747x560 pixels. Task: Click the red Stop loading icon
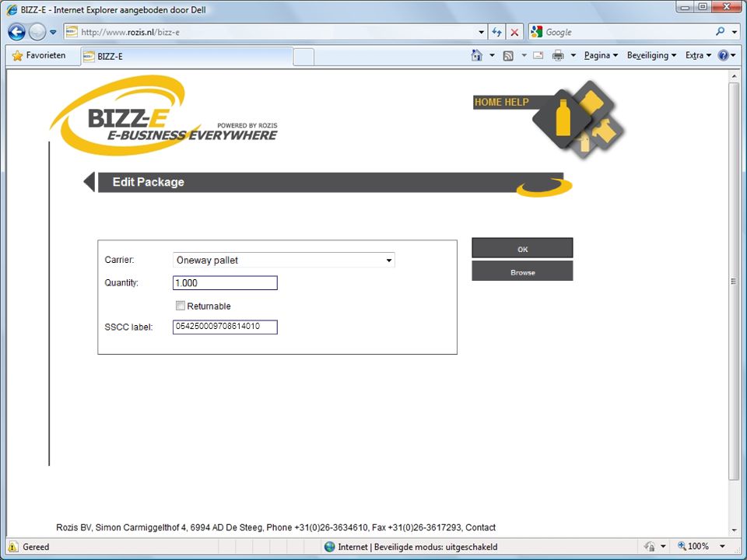tap(514, 32)
